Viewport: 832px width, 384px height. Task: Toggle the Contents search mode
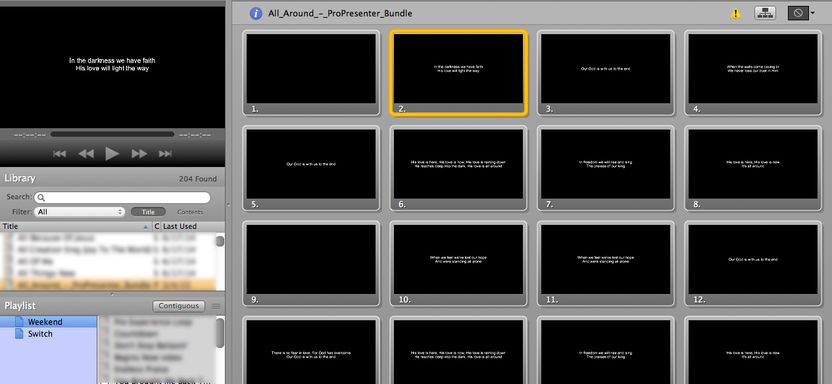pyautogui.click(x=190, y=212)
